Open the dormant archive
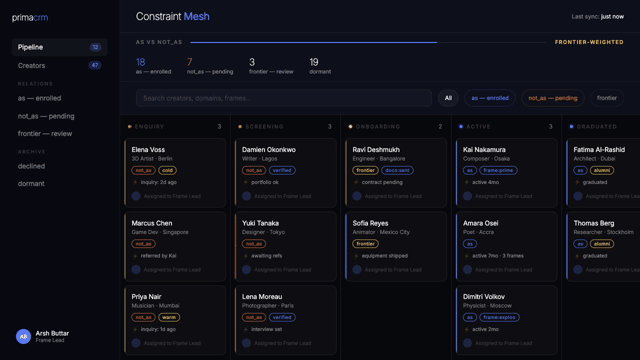 (31, 184)
